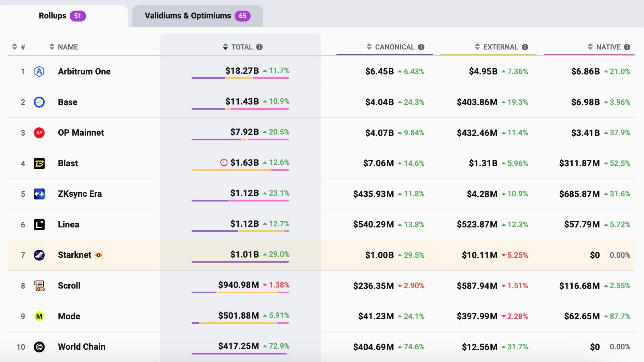Screen dimensions: 644x362
Task: Open the World Chain project row
Action: point(82,347)
